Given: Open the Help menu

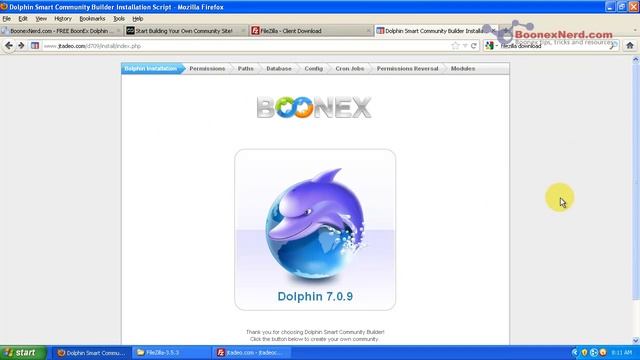Looking at the screenshot, I should 138,19.
